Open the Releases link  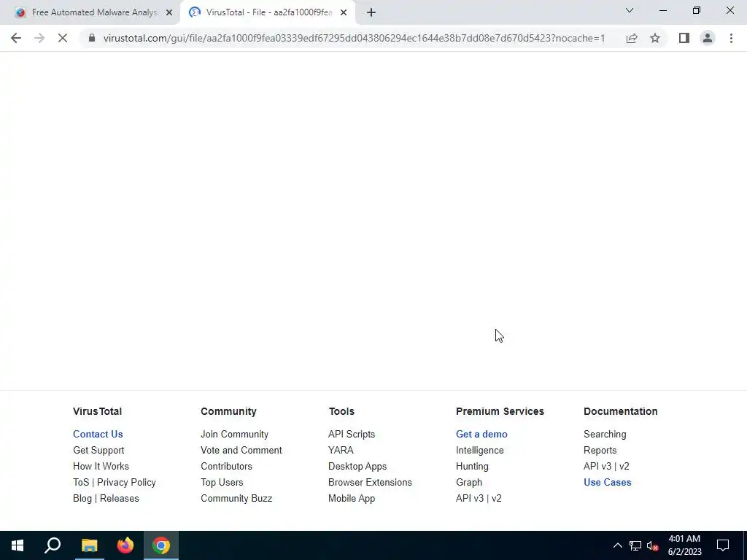(119, 499)
